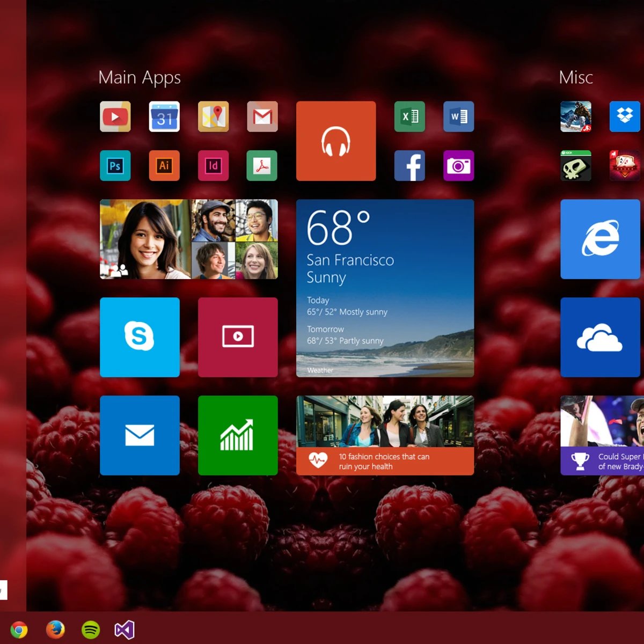This screenshot has width=644, height=644.
Task: Open the Facebook tile
Action: (x=409, y=166)
